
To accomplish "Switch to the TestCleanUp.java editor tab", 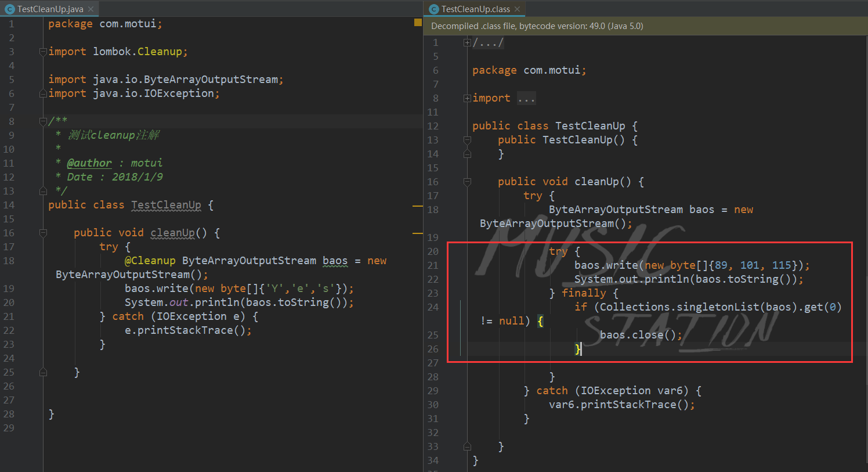I will (49, 9).
